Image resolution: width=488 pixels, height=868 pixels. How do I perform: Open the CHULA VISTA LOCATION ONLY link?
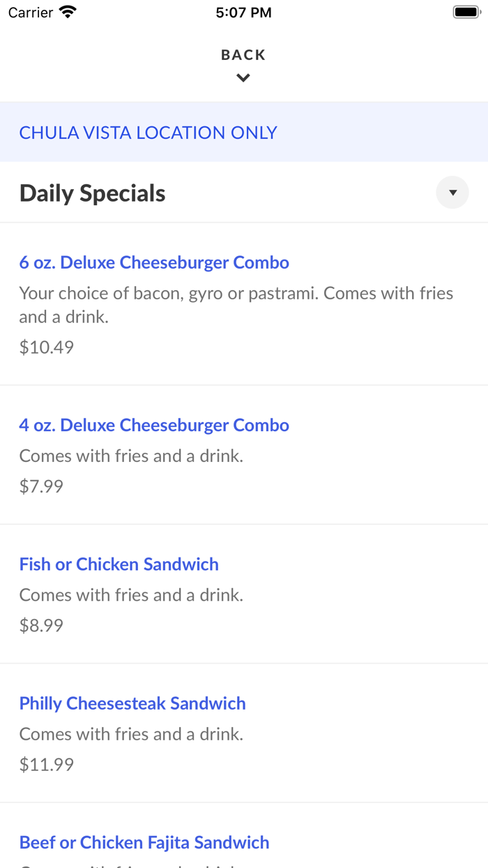tap(148, 133)
